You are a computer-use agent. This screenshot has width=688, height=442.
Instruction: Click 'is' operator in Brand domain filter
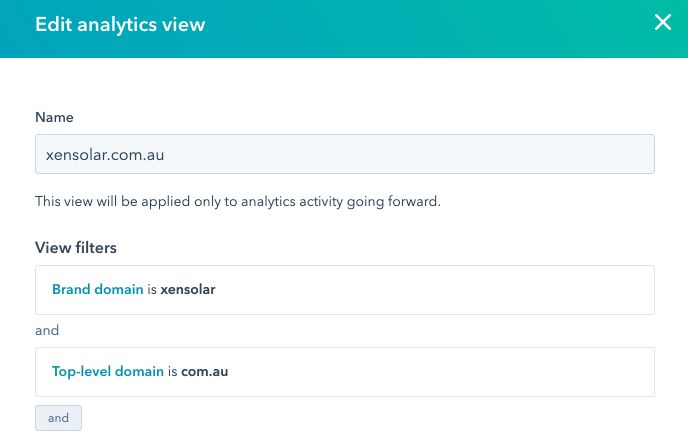click(151, 290)
